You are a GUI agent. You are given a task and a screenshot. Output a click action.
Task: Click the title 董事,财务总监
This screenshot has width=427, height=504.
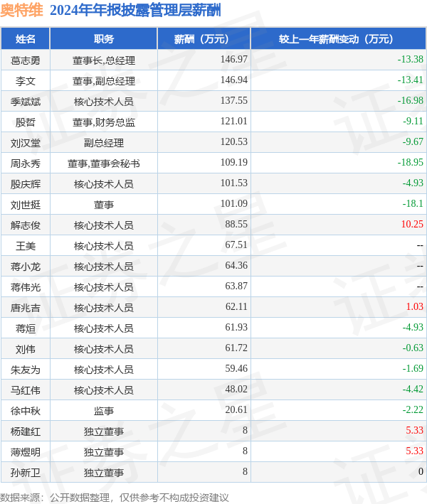point(104,122)
